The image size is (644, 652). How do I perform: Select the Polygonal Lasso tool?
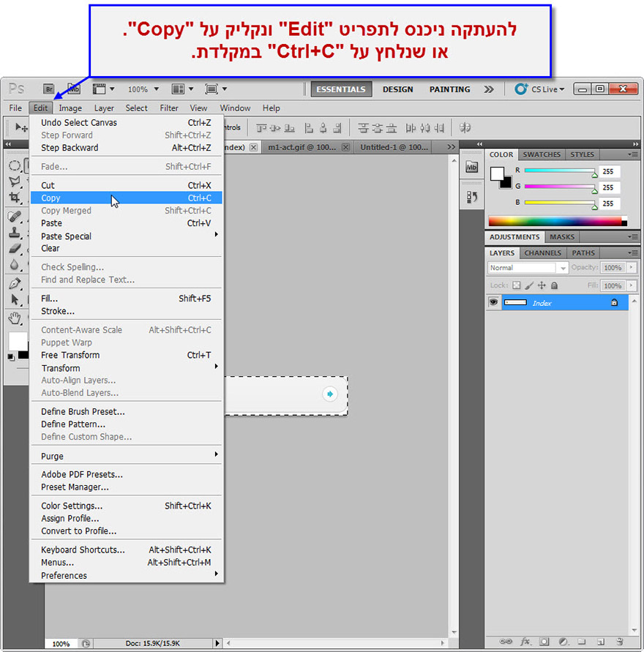(15, 181)
